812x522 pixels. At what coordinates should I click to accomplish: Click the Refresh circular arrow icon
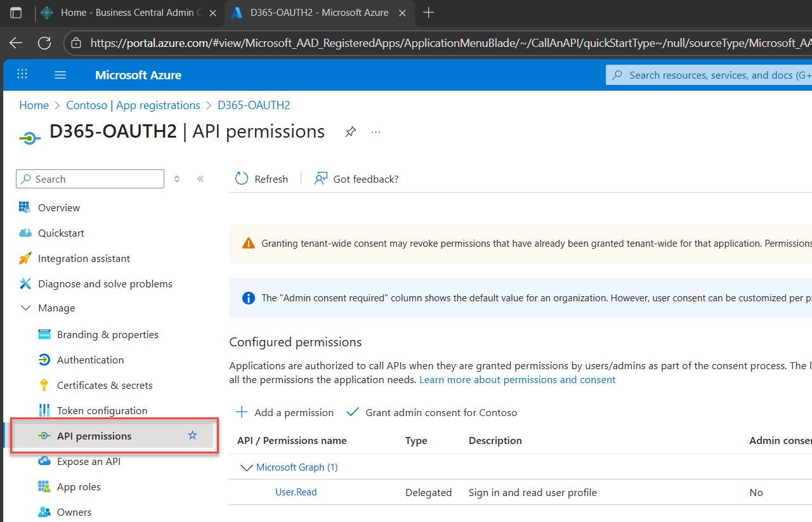tap(242, 179)
